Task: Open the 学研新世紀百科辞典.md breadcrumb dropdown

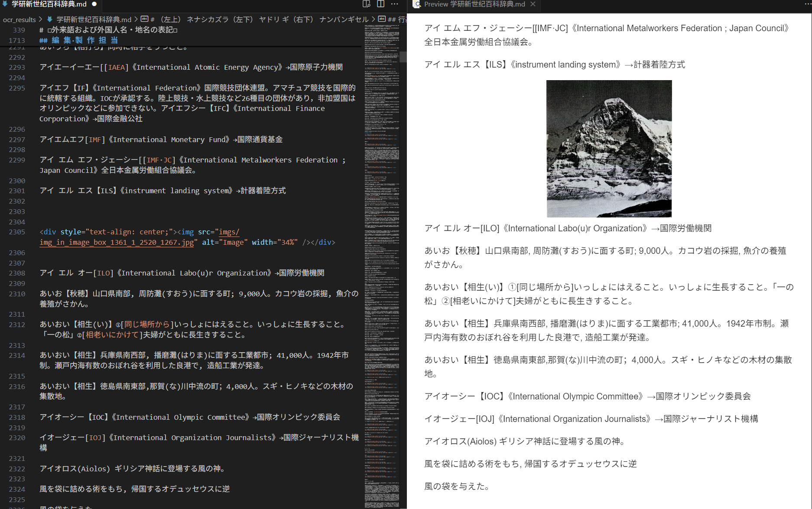Action: coord(94,19)
